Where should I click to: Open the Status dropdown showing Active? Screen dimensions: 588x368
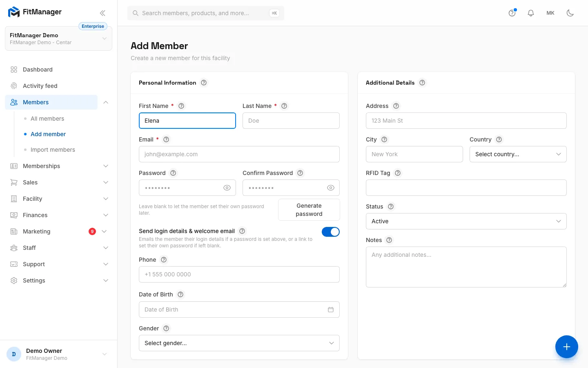[466, 221]
